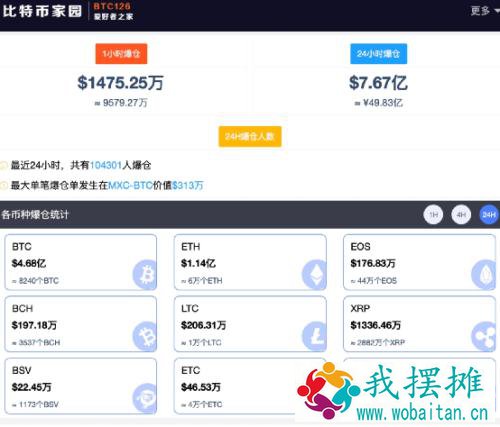500x427 pixels.
Task: Click the $176.83万 amount in EOS card
Action: tap(373, 263)
